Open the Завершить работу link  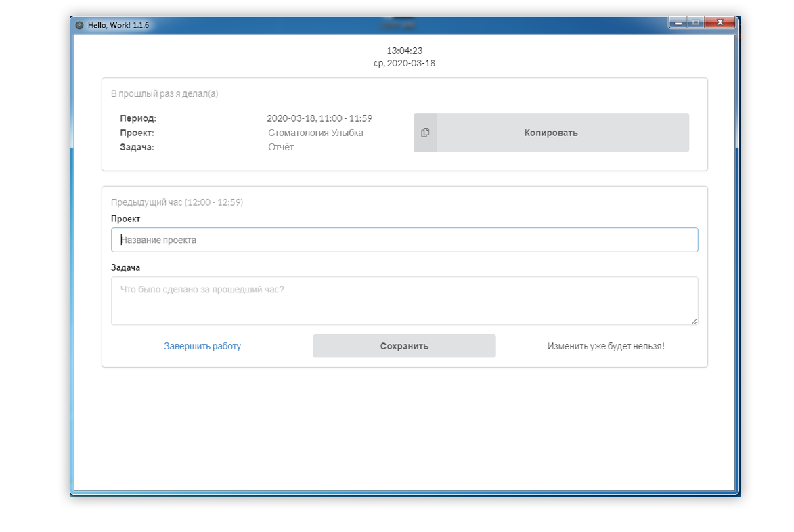[x=202, y=347]
